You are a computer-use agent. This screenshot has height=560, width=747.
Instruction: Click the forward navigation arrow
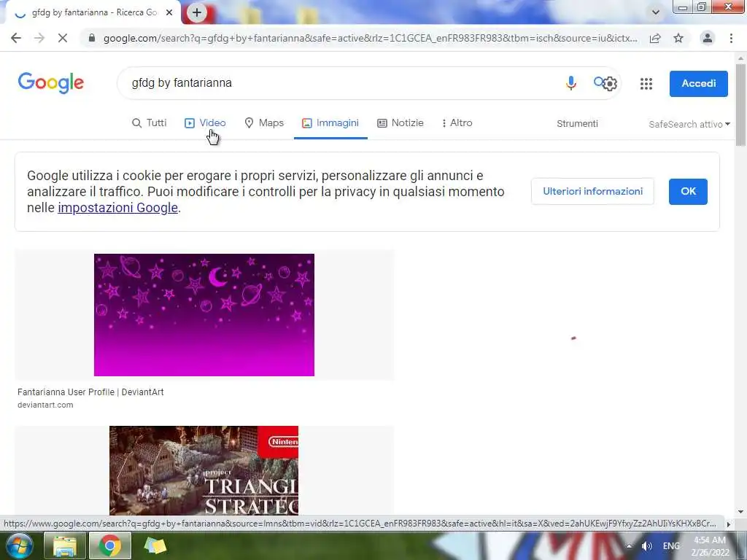(x=39, y=38)
